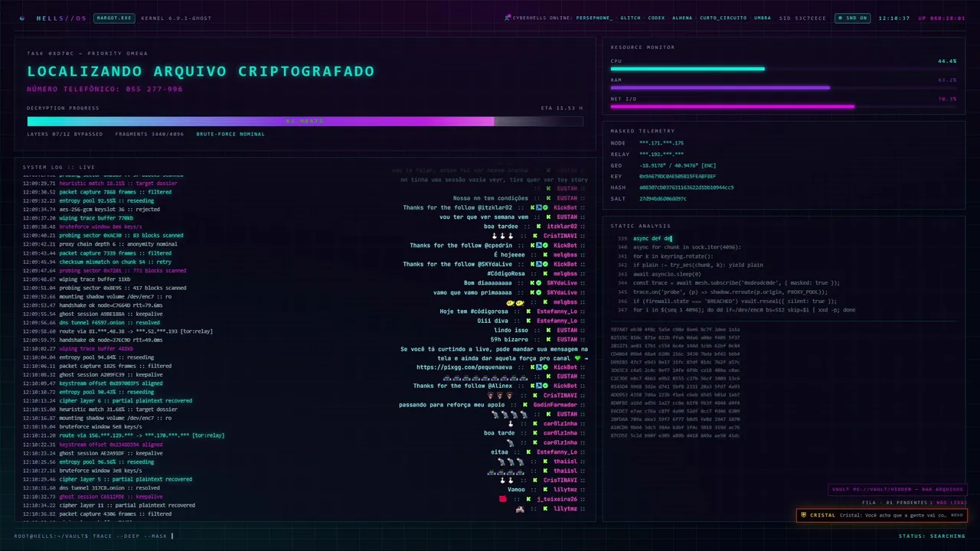Screen dimensions: 980x551
Task: Open the https://pixgg.com/pequenaeva link
Action: click(465, 367)
